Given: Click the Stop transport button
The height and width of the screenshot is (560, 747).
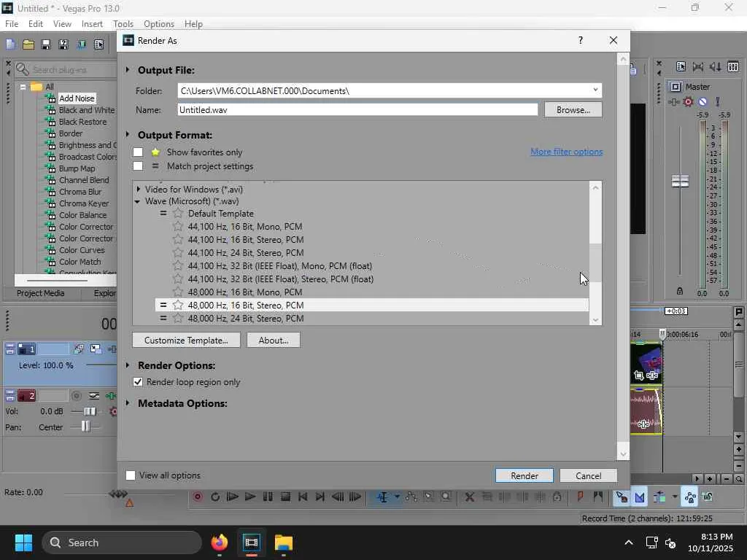Looking at the screenshot, I should point(285,497).
